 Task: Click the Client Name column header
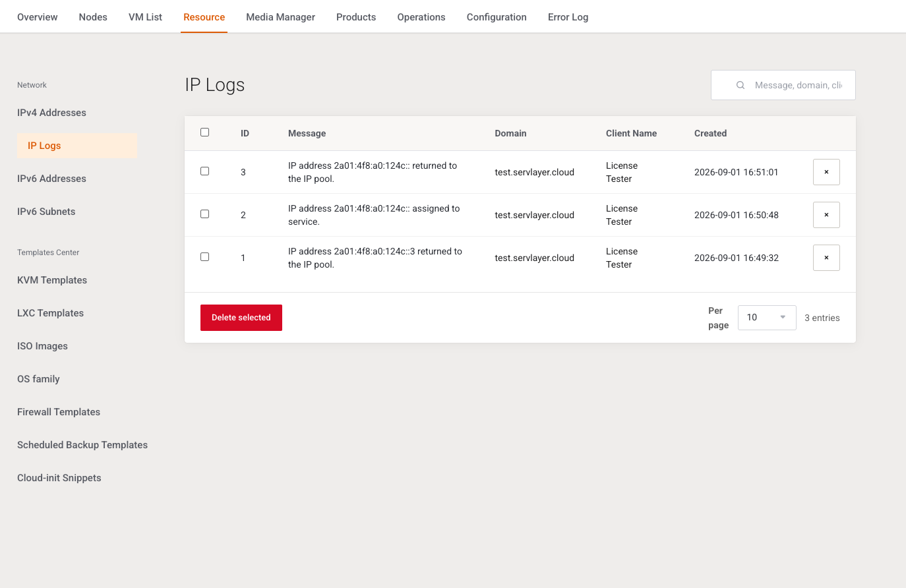tap(631, 133)
